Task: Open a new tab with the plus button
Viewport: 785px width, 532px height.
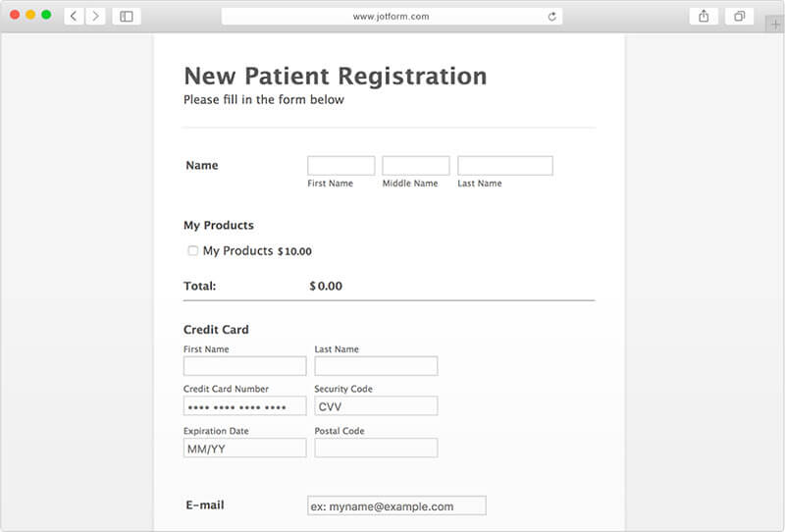Action: pos(774,24)
